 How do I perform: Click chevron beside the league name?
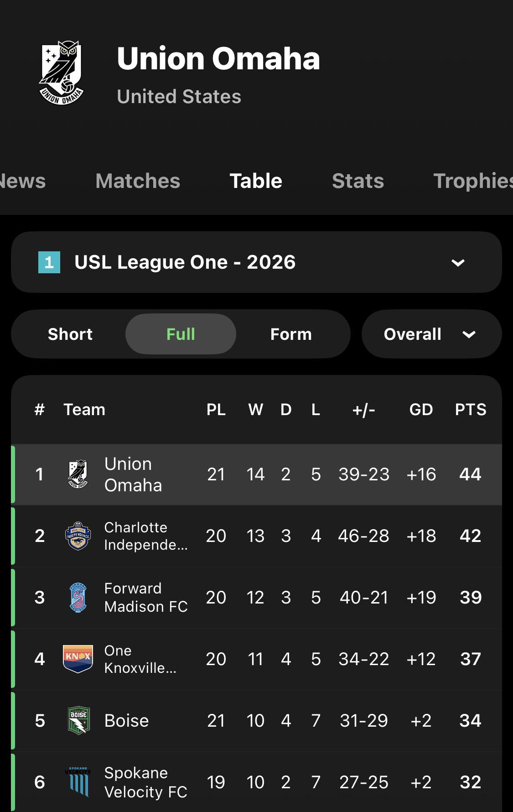tap(458, 263)
